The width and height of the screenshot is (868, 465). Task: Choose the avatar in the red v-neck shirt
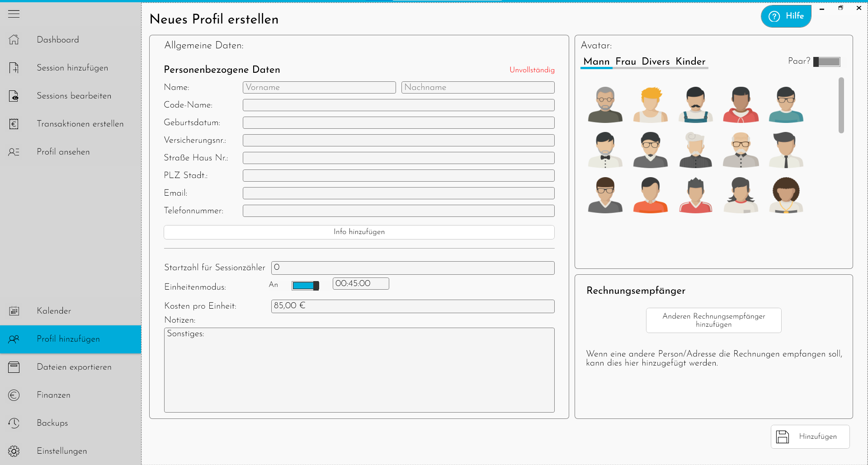(x=696, y=195)
